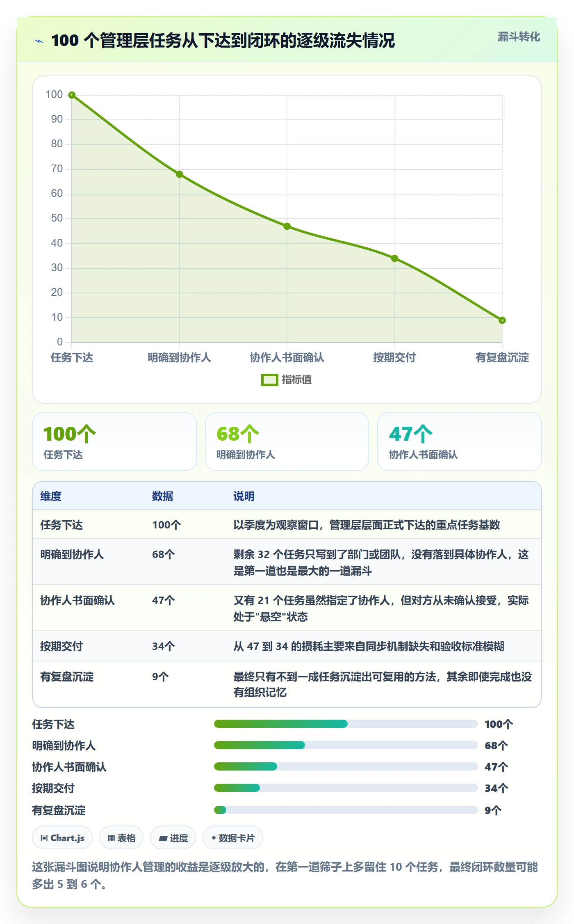
Task: Click the 进度 chip
Action: tap(173, 838)
